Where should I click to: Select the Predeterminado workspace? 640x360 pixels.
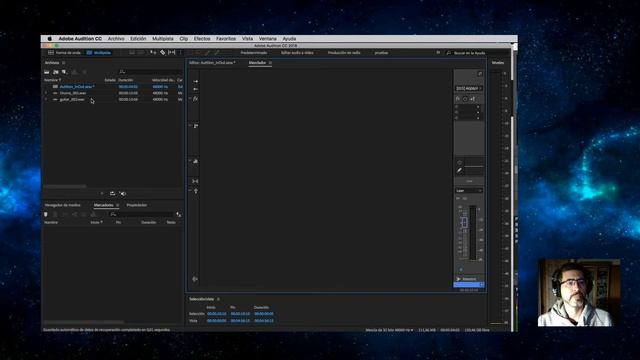pyautogui.click(x=253, y=53)
